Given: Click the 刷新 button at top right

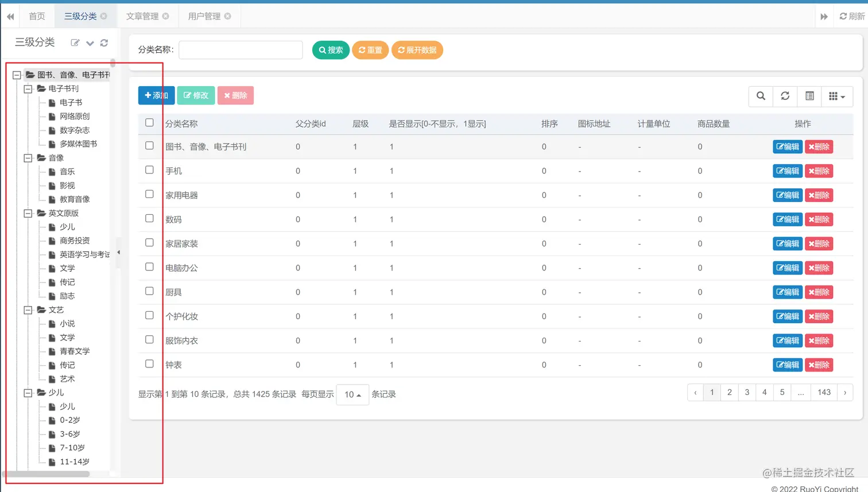Looking at the screenshot, I should (x=852, y=16).
